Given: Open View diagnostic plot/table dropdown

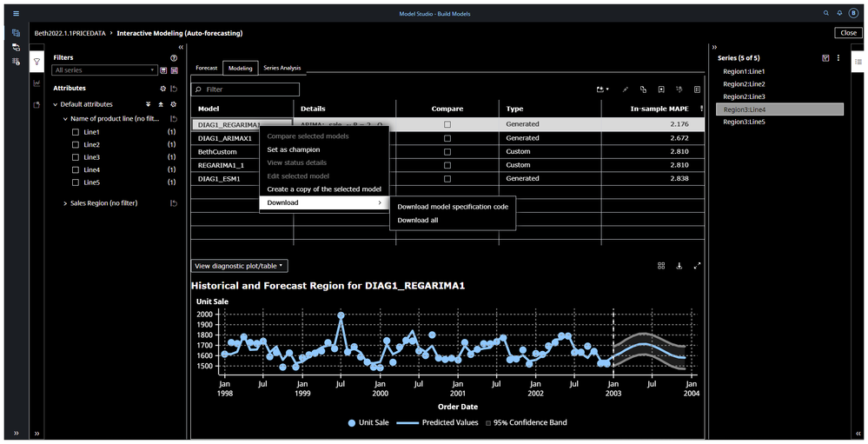Looking at the screenshot, I should click(239, 266).
